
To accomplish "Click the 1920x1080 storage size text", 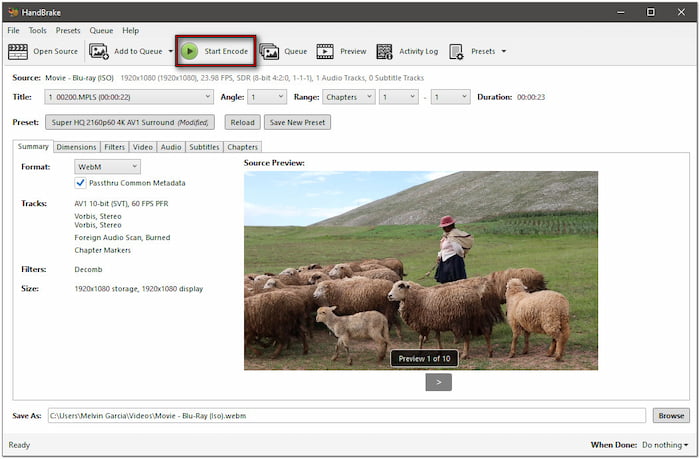I will [138, 289].
